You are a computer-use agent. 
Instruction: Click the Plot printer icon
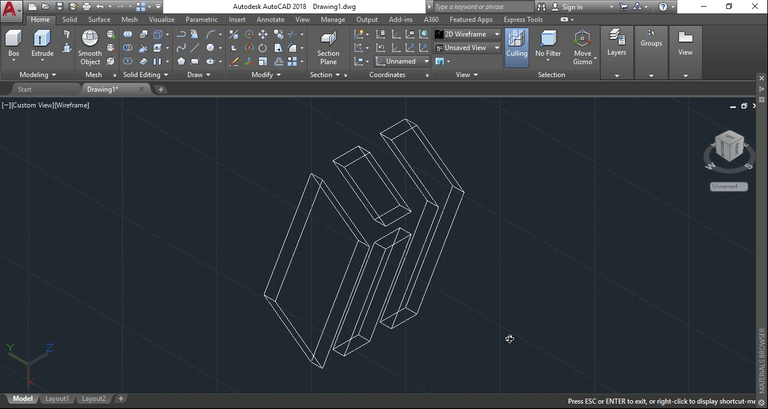click(87, 7)
